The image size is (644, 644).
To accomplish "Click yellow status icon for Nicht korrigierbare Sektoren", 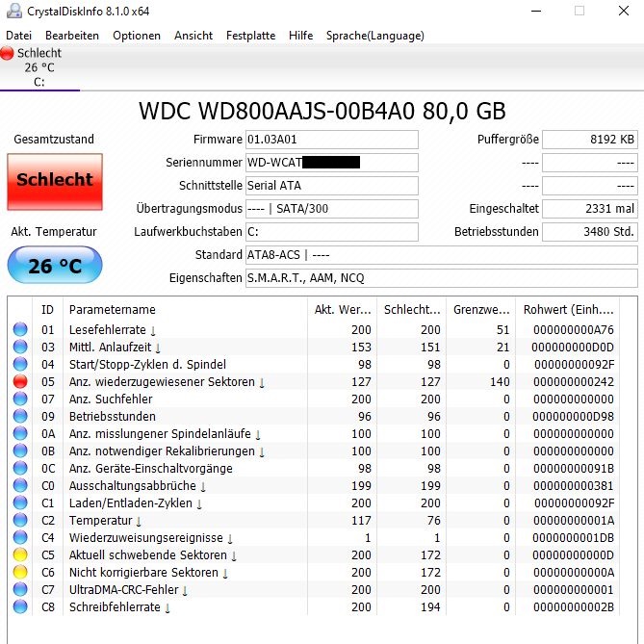I will click(20, 571).
